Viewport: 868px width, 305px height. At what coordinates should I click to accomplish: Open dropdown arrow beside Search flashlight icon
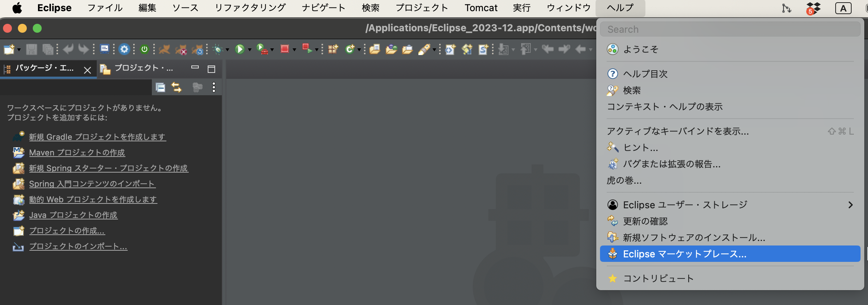point(434,50)
